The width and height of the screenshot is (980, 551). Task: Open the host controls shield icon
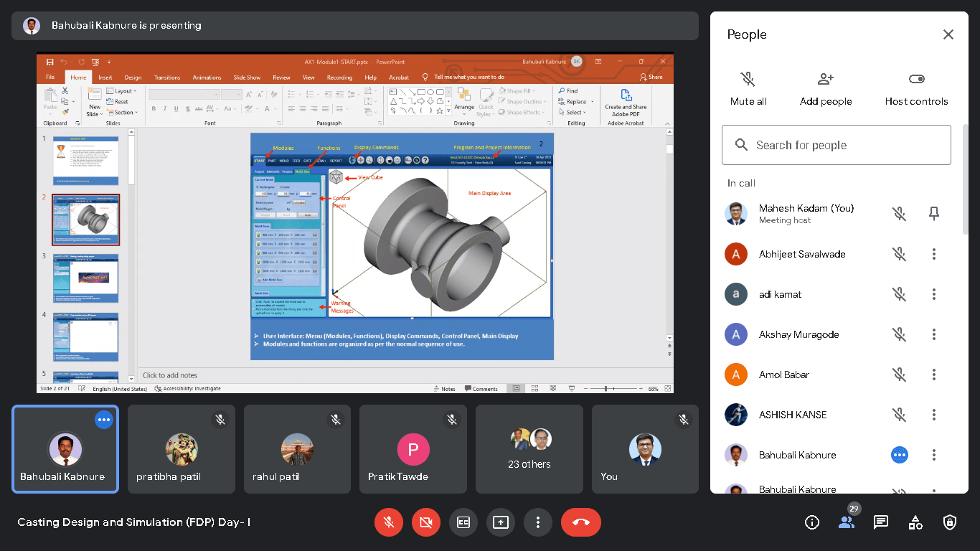950,522
